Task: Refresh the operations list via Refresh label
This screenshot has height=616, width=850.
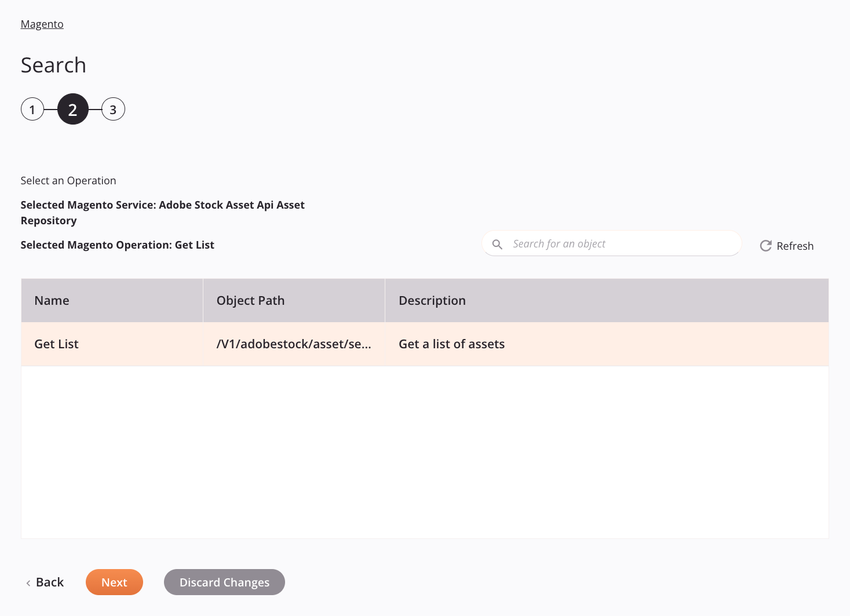Action: coord(795,246)
